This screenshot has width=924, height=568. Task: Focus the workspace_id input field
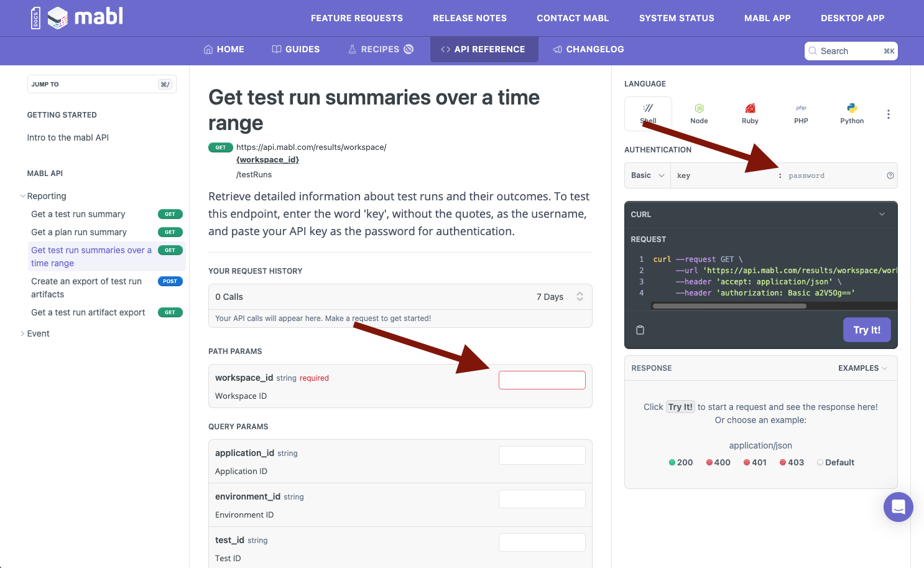tap(542, 380)
